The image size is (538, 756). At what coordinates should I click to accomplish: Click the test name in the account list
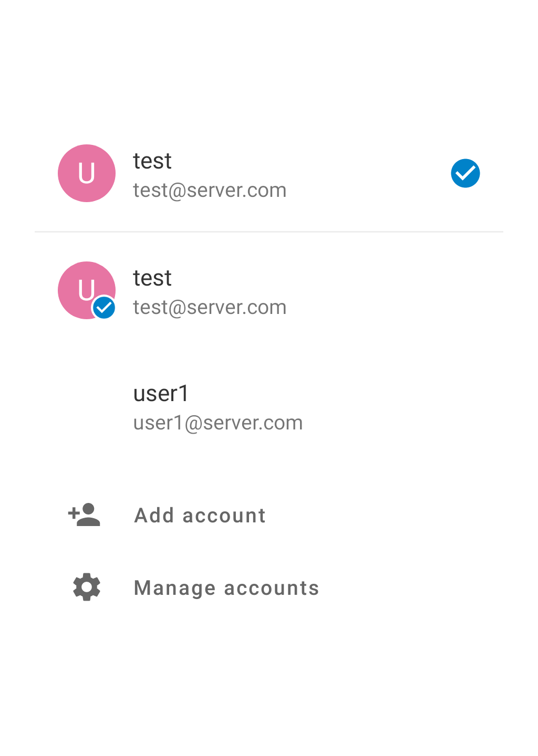click(152, 278)
